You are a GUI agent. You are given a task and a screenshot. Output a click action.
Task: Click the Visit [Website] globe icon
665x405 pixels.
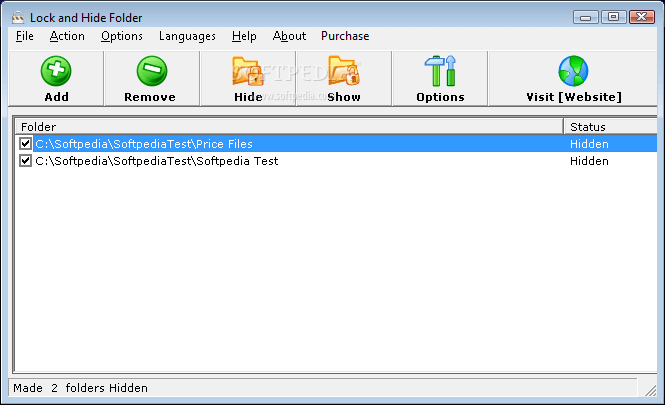click(573, 71)
